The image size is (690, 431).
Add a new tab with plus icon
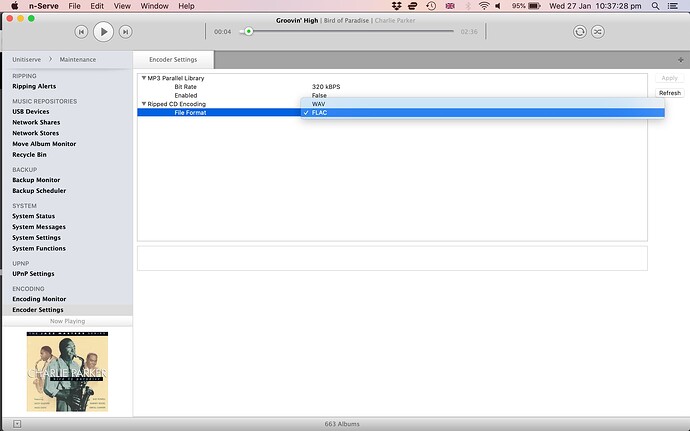click(680, 60)
